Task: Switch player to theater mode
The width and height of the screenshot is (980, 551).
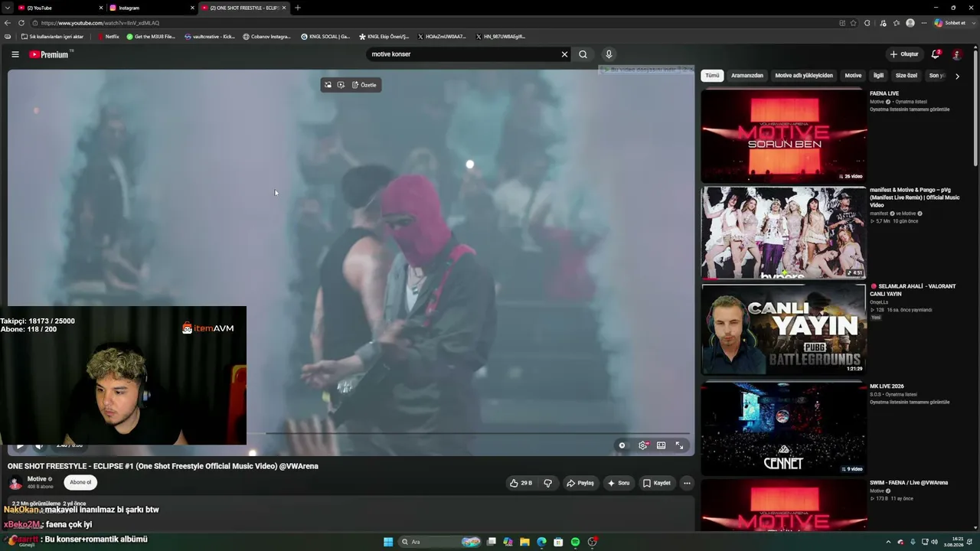Action: (x=661, y=445)
